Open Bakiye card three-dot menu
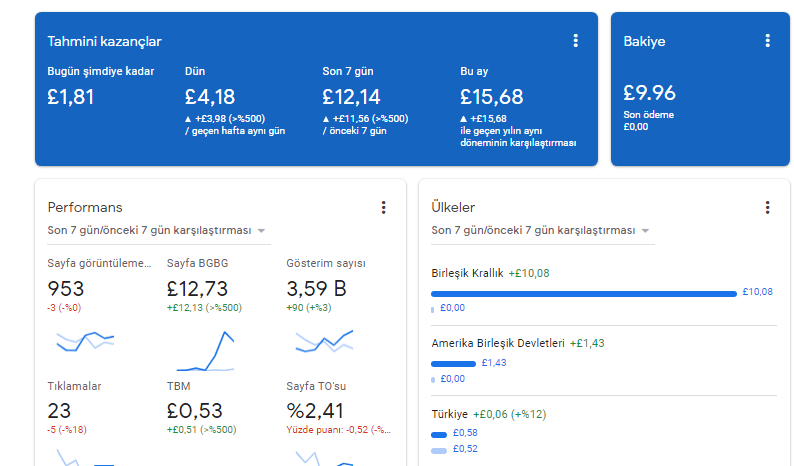The width and height of the screenshot is (794, 466). (768, 41)
